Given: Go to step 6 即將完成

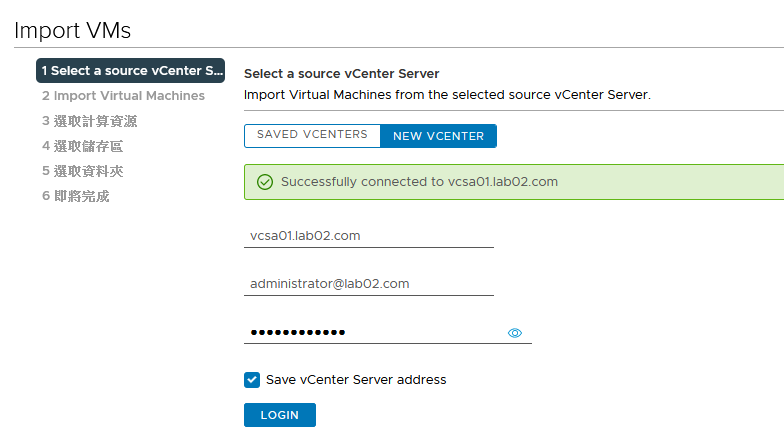Looking at the screenshot, I should click(x=76, y=196).
